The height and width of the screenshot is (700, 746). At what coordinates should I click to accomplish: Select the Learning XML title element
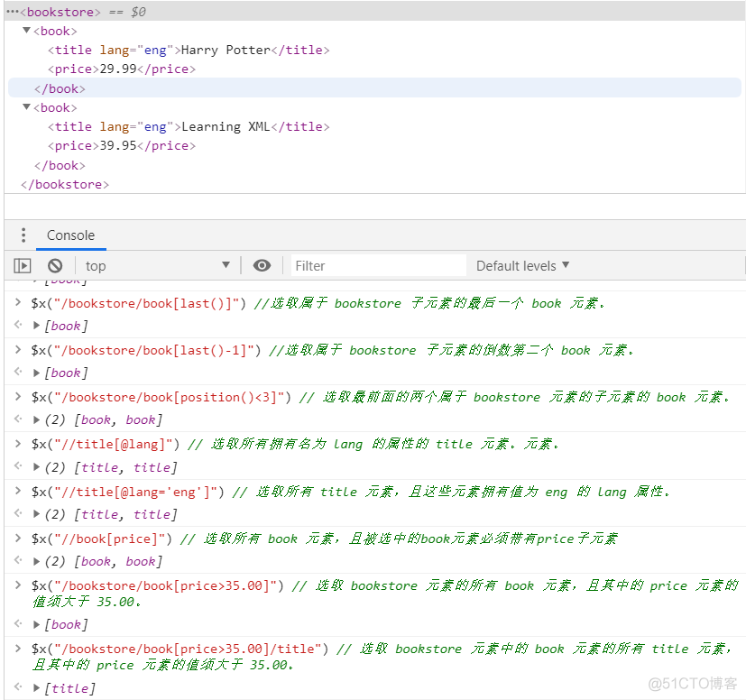pos(189,126)
